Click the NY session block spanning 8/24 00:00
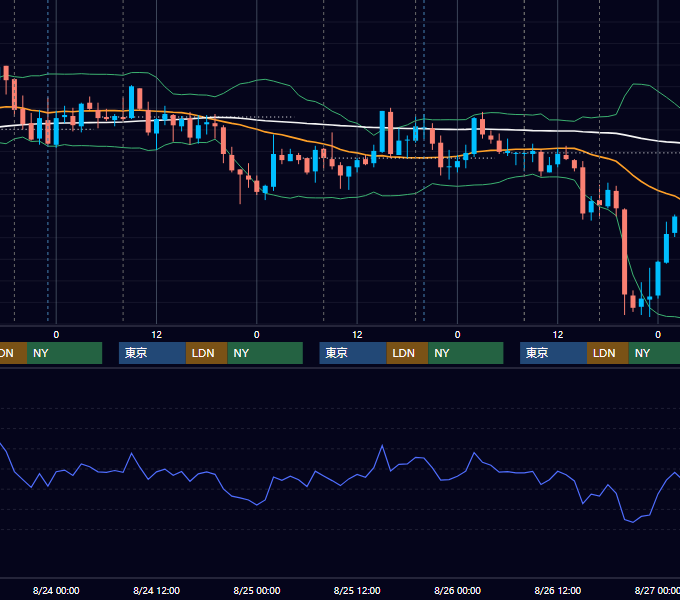 pyautogui.click(x=64, y=353)
